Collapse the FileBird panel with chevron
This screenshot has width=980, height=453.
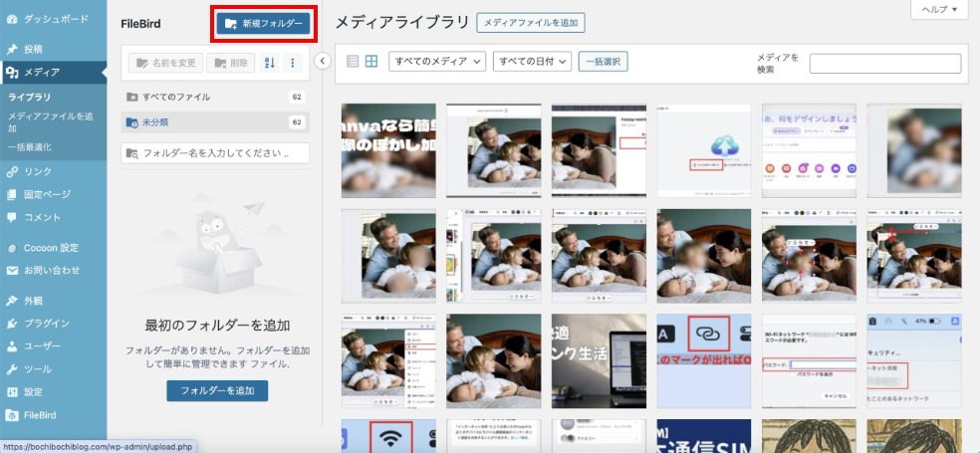pyautogui.click(x=322, y=61)
